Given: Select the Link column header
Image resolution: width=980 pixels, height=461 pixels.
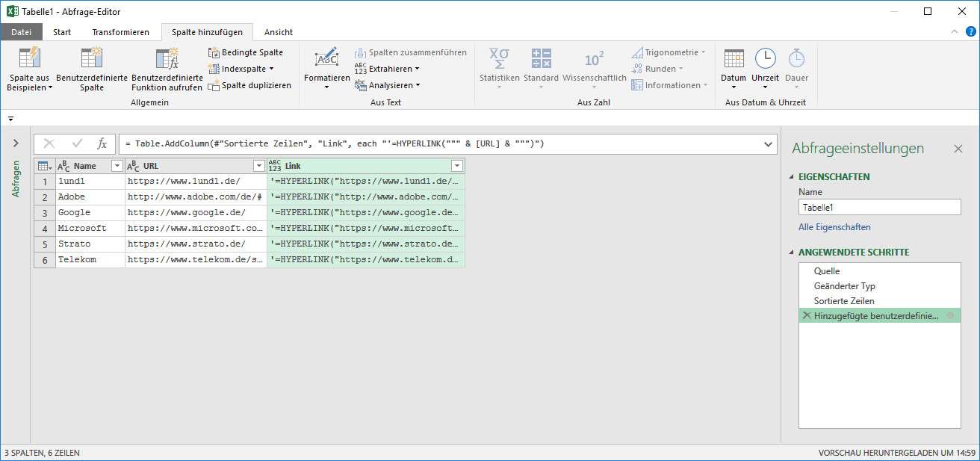Looking at the screenshot, I should [366, 166].
